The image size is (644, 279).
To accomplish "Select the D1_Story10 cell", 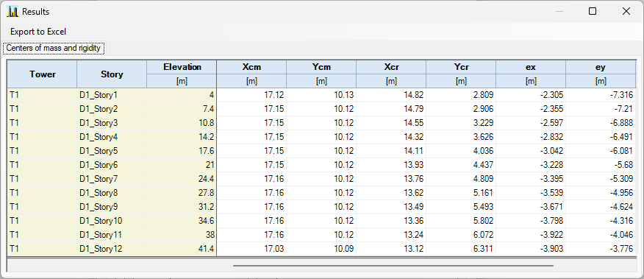I will coord(112,221).
